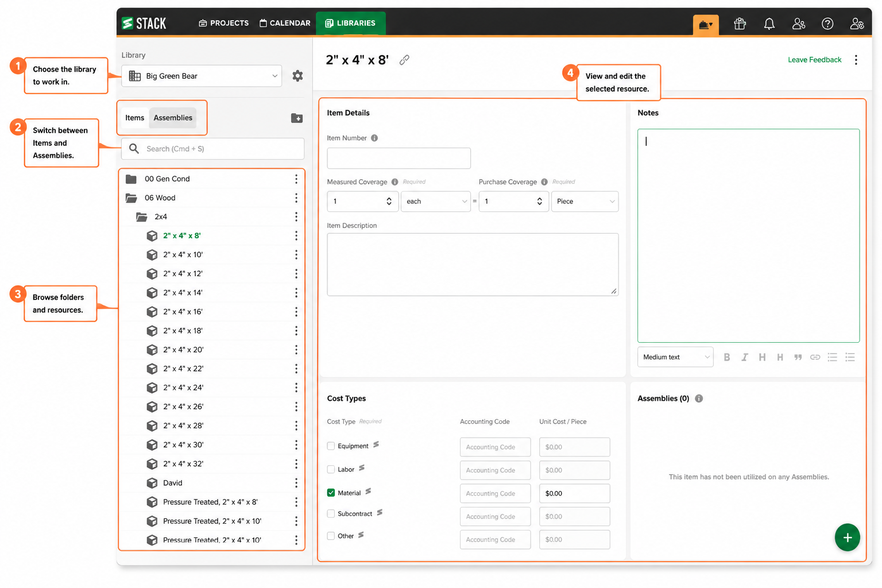Open the Big Green Bear library dropdown
882x588 pixels.
(202, 76)
